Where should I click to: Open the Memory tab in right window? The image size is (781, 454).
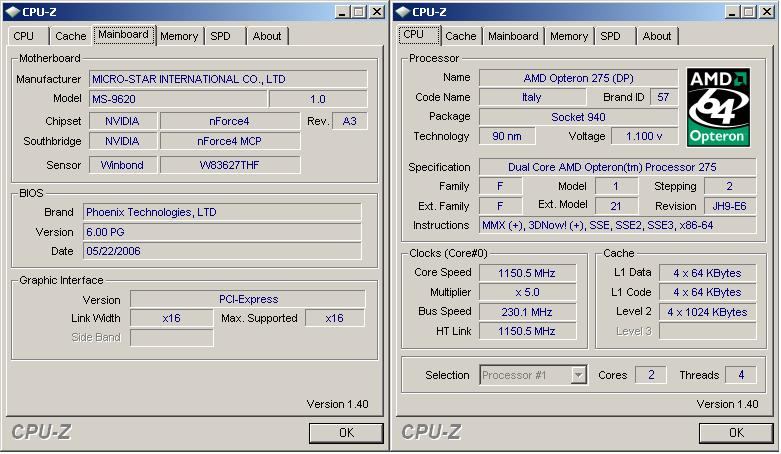(x=569, y=36)
